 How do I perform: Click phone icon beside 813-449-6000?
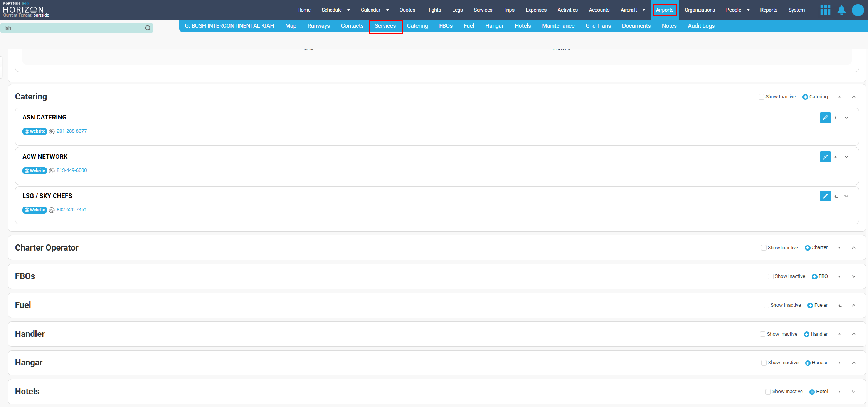pyautogui.click(x=52, y=171)
